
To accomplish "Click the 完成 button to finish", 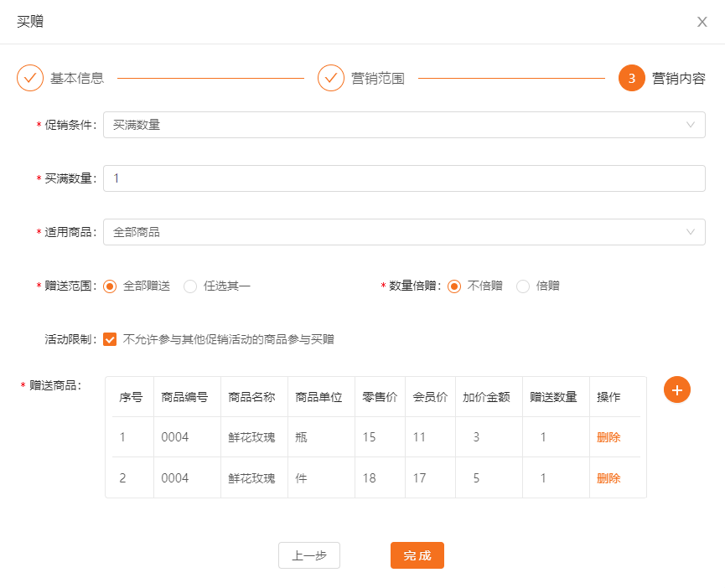I will pos(417,554).
